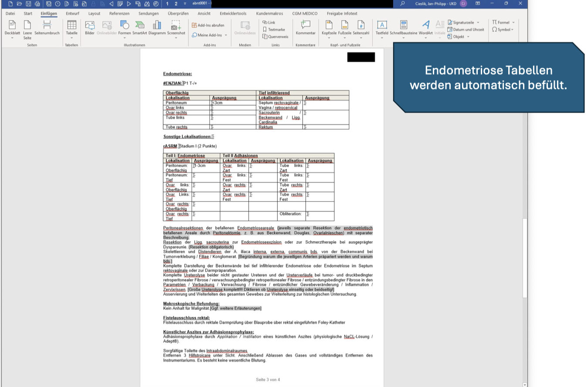Add a Seitenumbruch page break

[x=47, y=28]
